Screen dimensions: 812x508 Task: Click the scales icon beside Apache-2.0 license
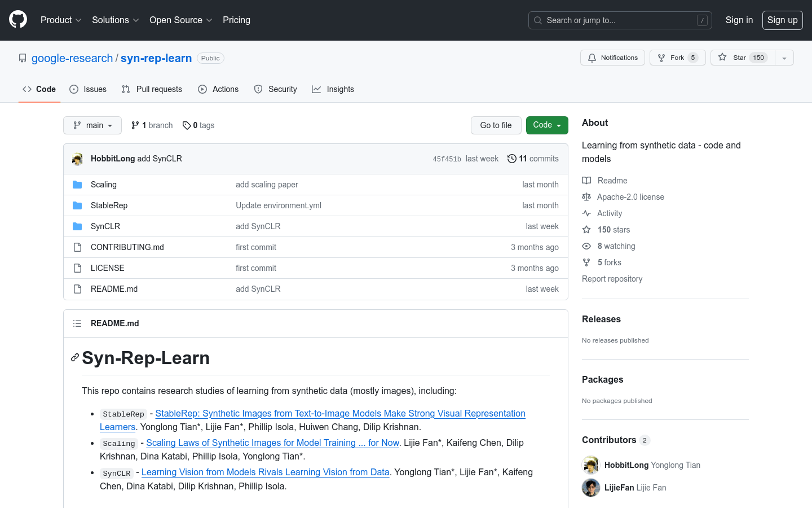tap(586, 197)
